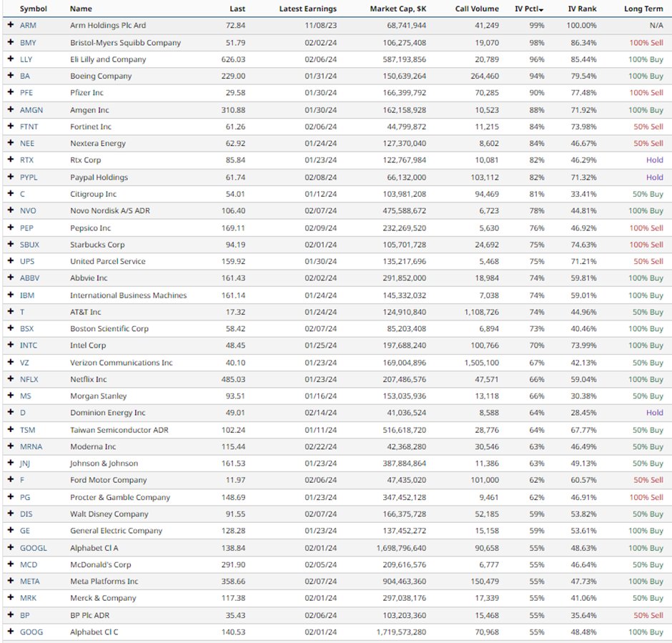The image size is (672, 643).
Task: Open the TSM symbol link
Action: coord(27,430)
